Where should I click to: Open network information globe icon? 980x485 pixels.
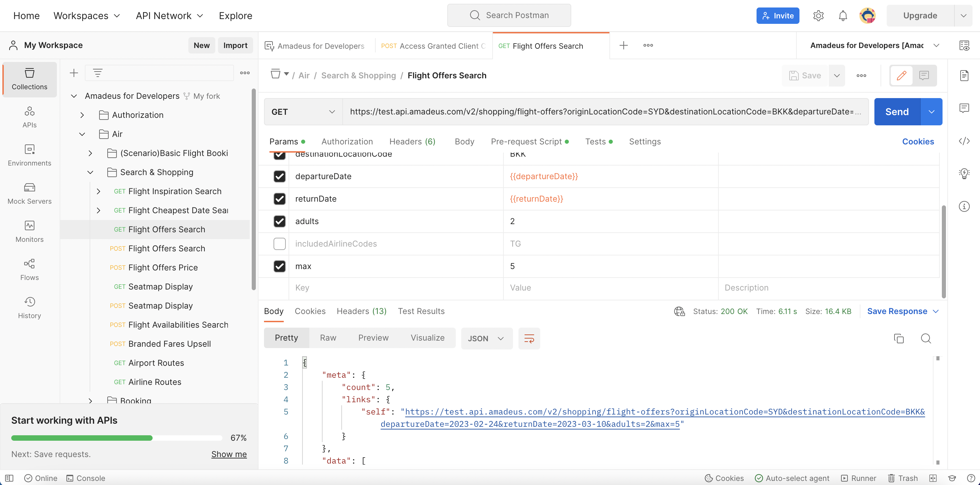tap(679, 311)
